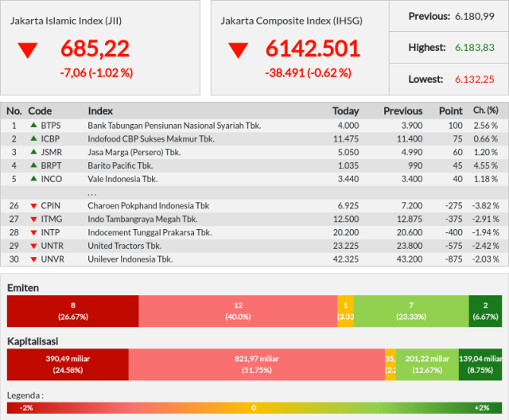This screenshot has width=509, height=420.
Task: Click the red down arrow beside IHSG value
Action: point(238,50)
